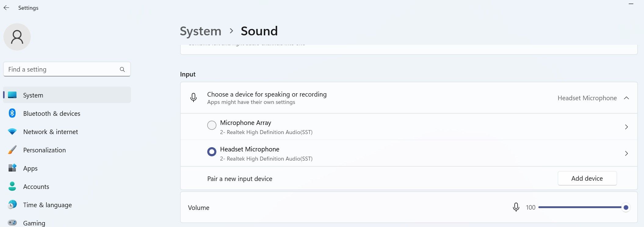Click the Bluetooth icon in sidebar

point(12,113)
